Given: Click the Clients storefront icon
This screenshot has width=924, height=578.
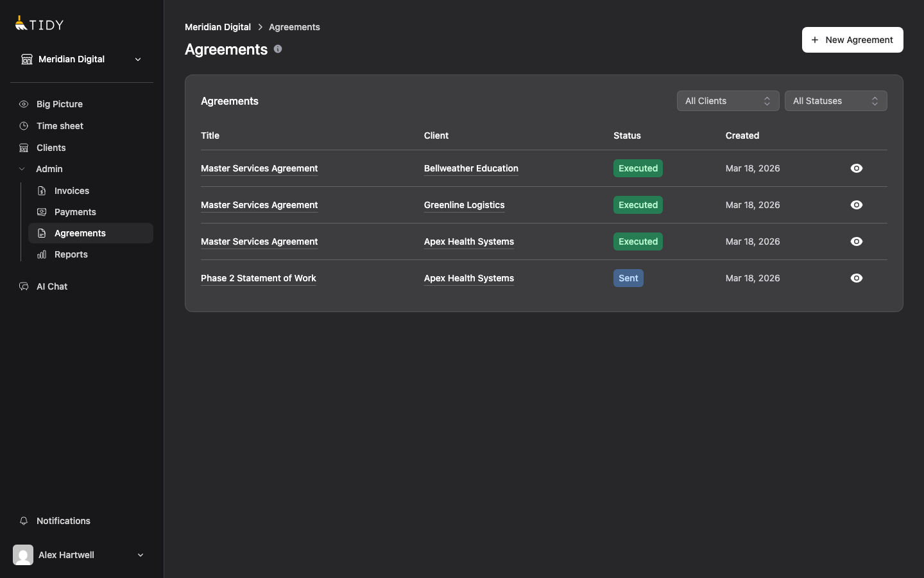Looking at the screenshot, I should click(x=24, y=148).
